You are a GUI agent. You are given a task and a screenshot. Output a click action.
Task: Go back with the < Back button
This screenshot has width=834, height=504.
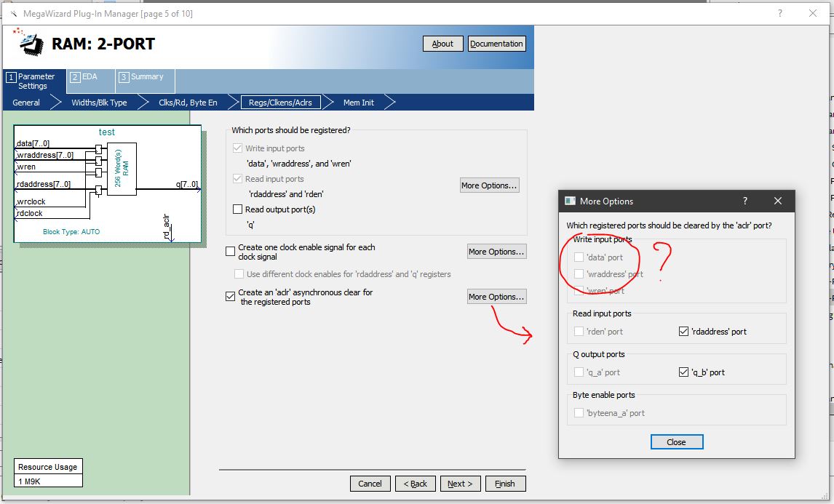416,483
